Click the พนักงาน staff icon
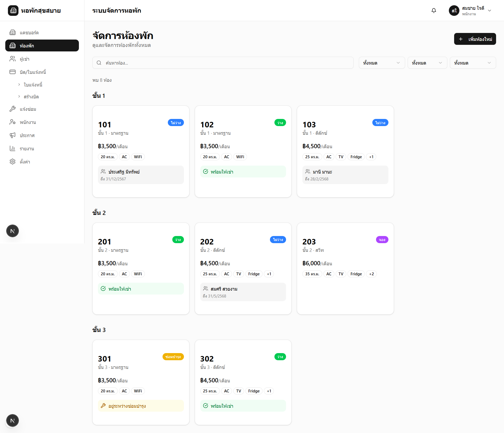This screenshot has width=504, height=433. pyautogui.click(x=12, y=122)
